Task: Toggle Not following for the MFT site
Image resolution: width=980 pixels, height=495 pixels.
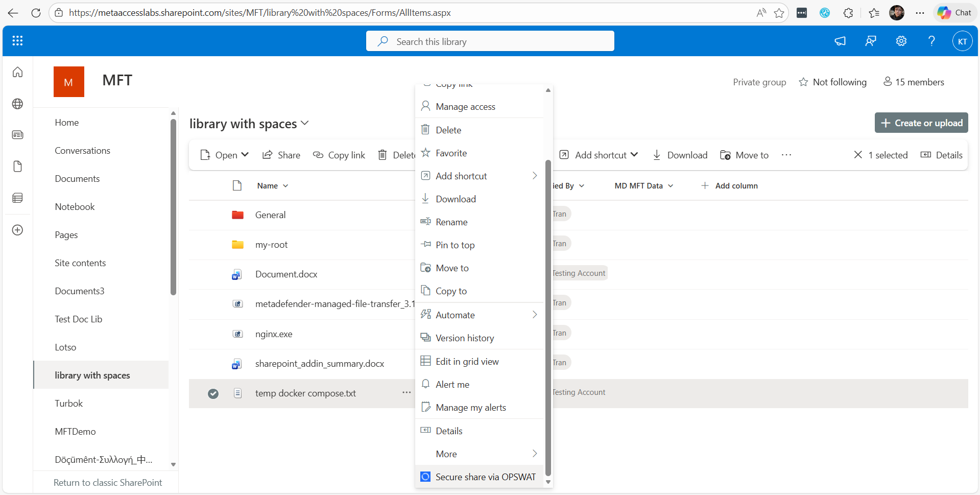Action: pos(832,82)
